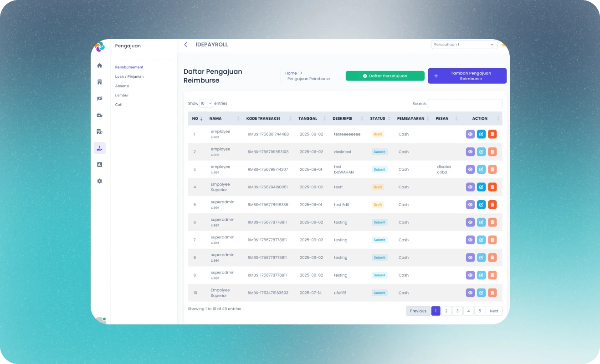Click the IDEPAYROLL logo in top-left
This screenshot has height=364, width=600.
100,46
